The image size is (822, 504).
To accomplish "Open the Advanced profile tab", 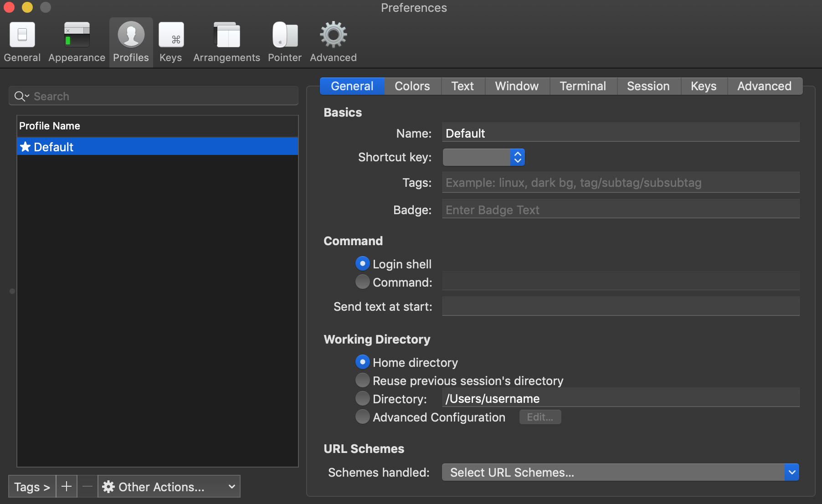I will pyautogui.click(x=765, y=86).
